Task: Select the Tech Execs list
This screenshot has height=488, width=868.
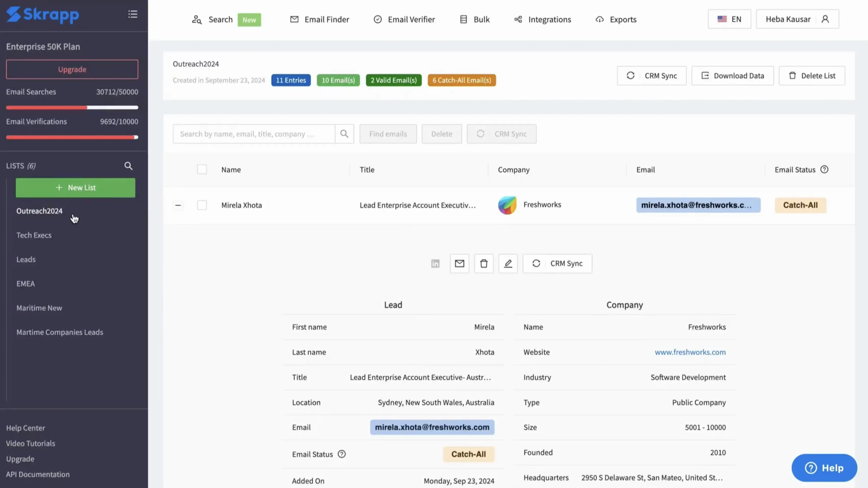Action: (34, 235)
